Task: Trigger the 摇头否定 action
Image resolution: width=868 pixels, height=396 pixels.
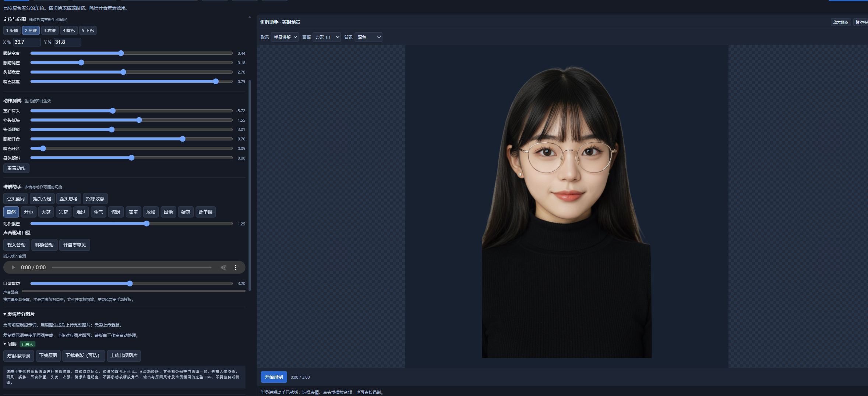Action: coord(42,199)
